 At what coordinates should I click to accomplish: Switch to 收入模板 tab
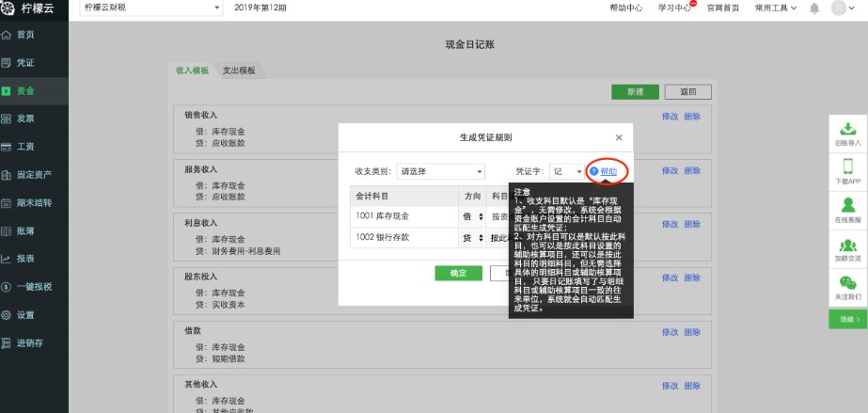click(192, 71)
